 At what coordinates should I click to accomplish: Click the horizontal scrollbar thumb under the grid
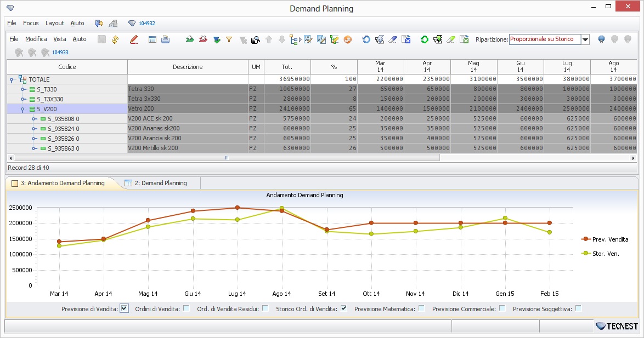[227, 158]
